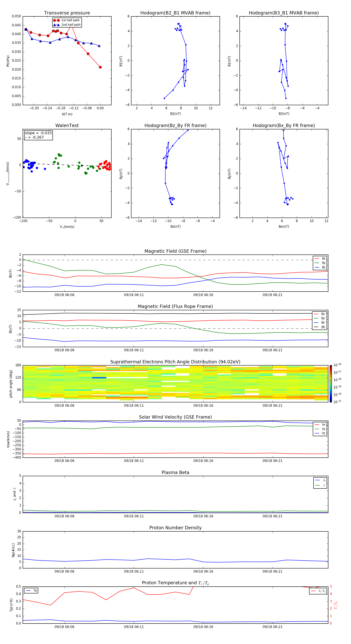Click the pitch angle spectrogram colorbar

(x=331, y=384)
